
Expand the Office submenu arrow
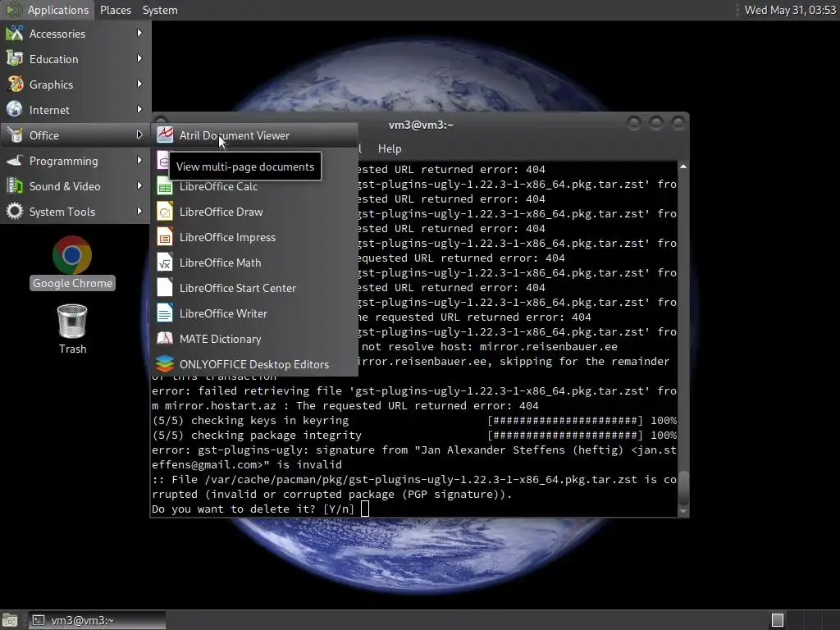[139, 135]
